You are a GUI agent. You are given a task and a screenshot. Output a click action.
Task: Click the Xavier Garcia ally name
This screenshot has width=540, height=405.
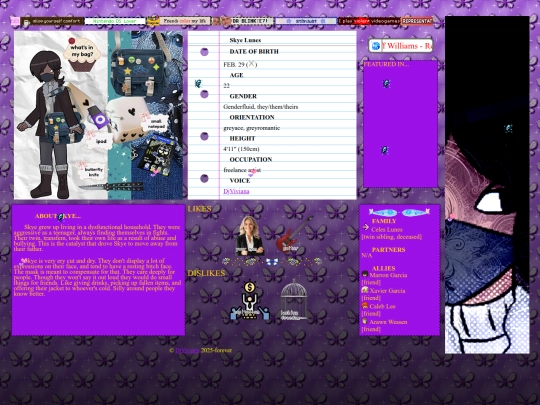(x=387, y=291)
